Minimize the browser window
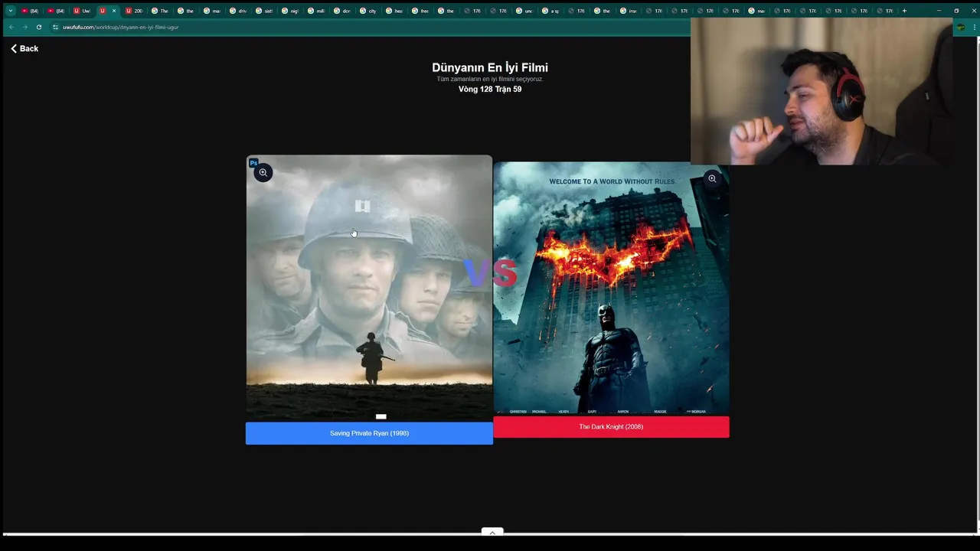Viewport: 980px width, 551px height. (x=939, y=11)
